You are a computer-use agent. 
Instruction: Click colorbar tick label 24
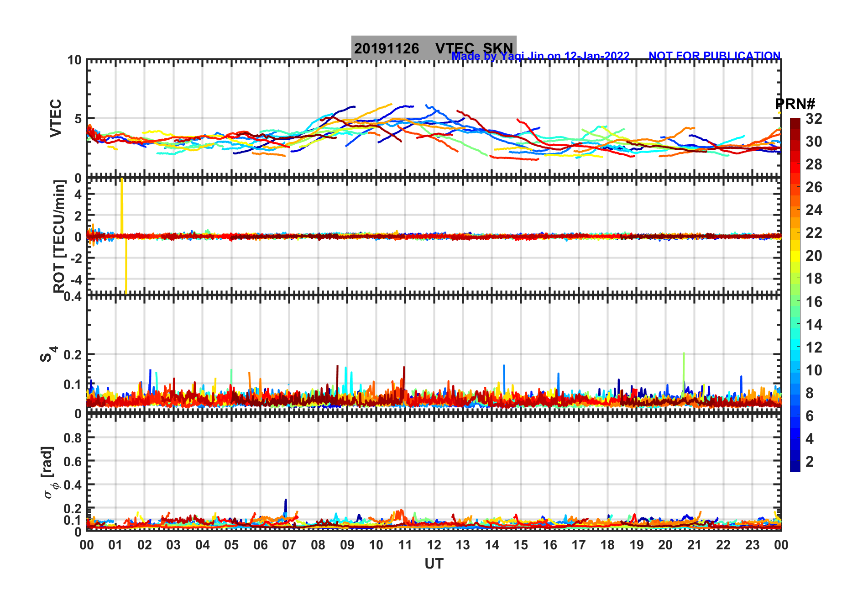[814, 210]
